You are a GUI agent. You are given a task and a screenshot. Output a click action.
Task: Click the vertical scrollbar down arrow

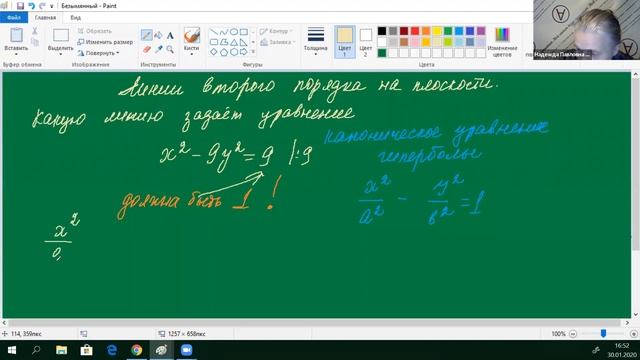[636, 314]
